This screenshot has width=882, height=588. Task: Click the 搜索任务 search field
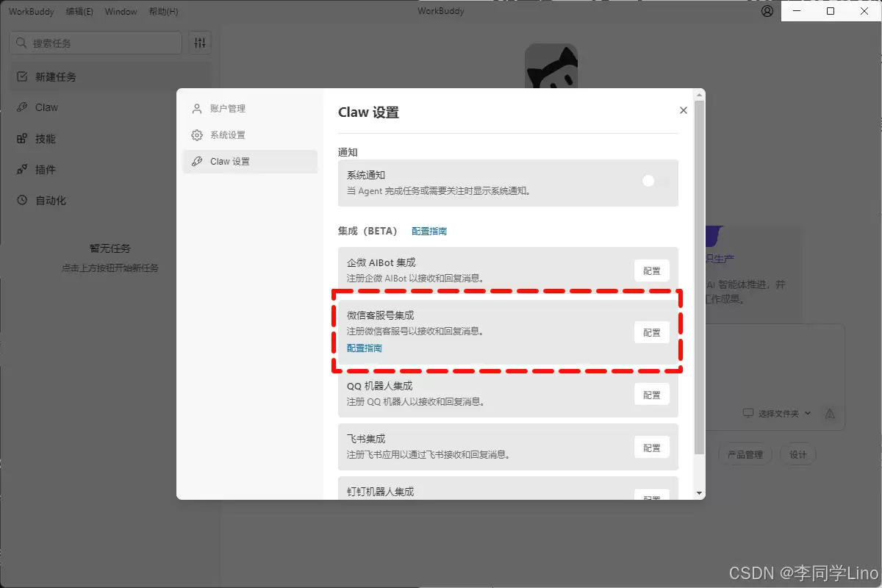tap(103, 43)
